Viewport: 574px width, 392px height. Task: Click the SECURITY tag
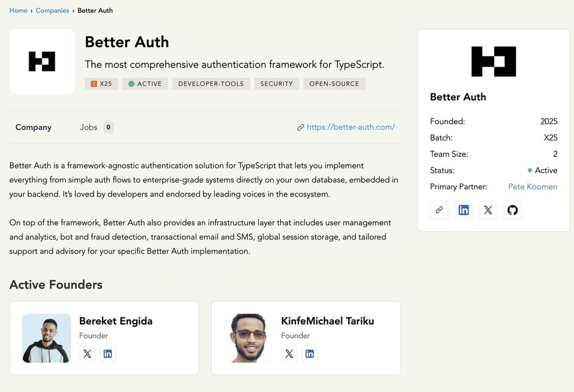point(276,84)
